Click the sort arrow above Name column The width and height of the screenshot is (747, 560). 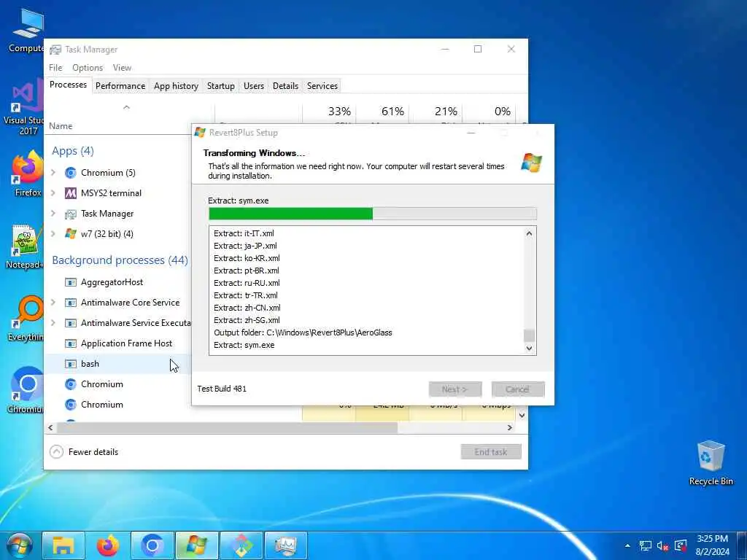pos(126,108)
